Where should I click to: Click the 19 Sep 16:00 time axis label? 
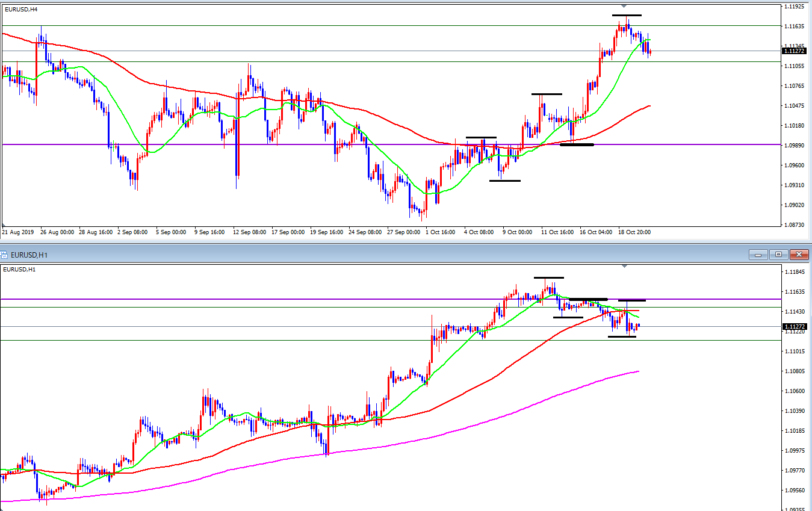tap(328, 232)
